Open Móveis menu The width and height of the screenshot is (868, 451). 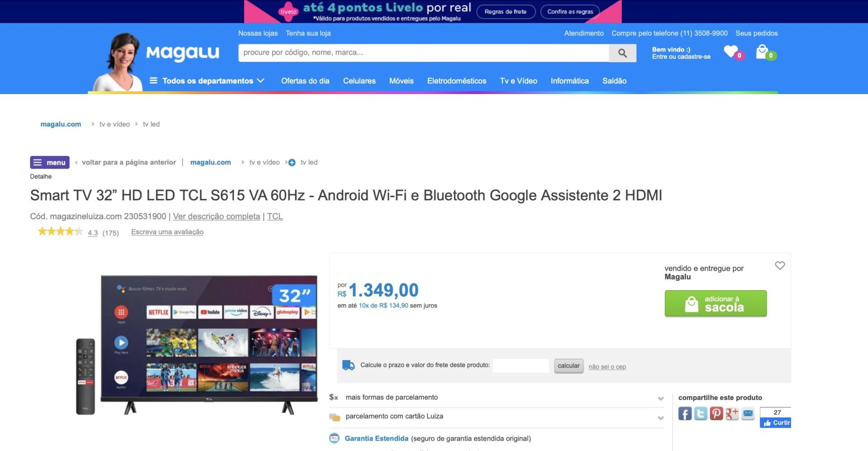[401, 80]
